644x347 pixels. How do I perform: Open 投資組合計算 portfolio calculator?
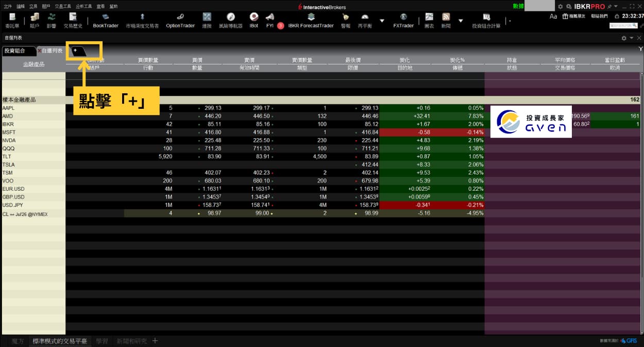coord(486,21)
